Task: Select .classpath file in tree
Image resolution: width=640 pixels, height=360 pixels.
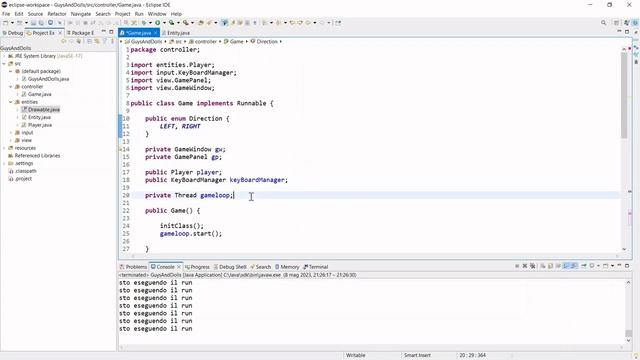Action: (x=26, y=171)
